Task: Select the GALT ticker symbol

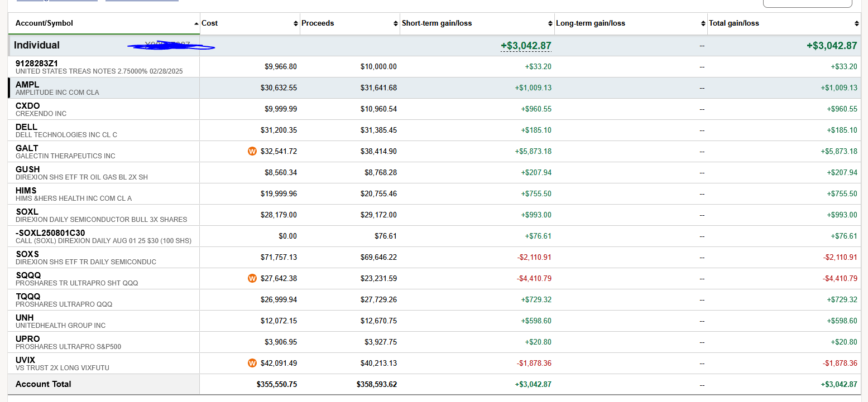Action: pyautogui.click(x=27, y=148)
